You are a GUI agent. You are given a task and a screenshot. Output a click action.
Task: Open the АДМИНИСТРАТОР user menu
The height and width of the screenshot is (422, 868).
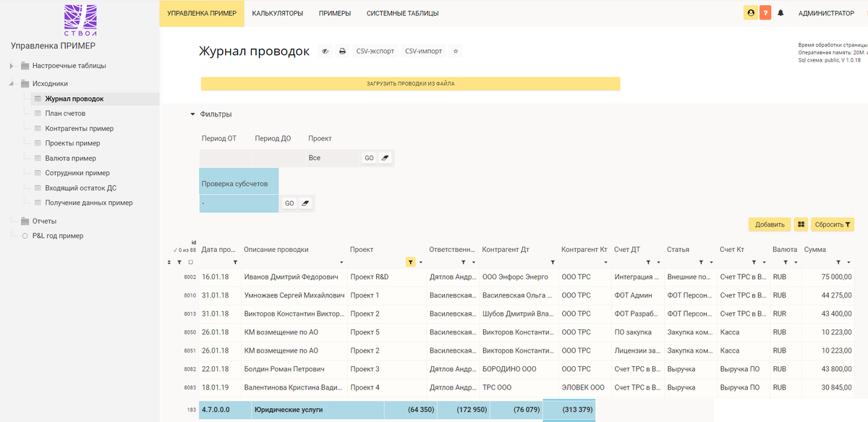point(826,13)
